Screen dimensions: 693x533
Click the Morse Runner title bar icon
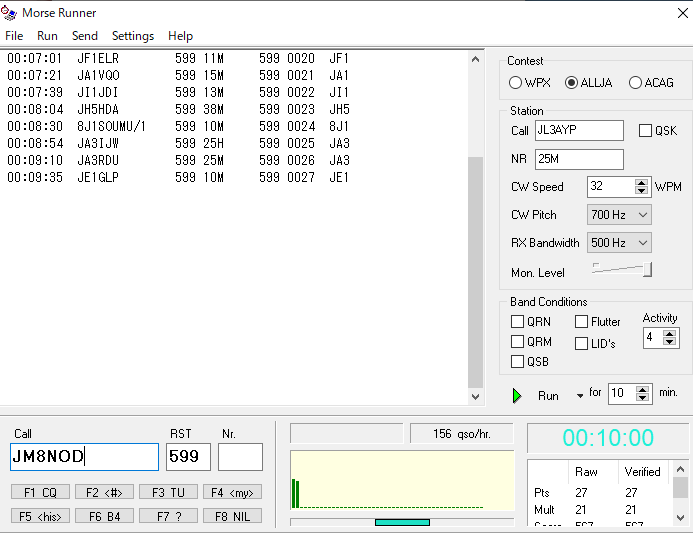tap(10, 13)
